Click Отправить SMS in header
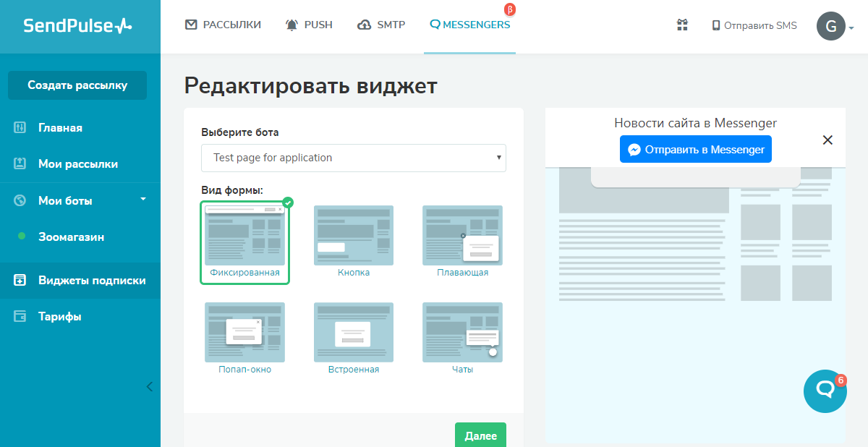Image resolution: width=868 pixels, height=447 pixels. coord(754,25)
